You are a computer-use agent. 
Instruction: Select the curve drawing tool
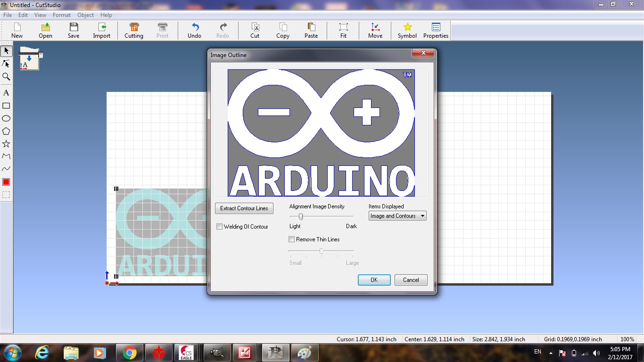coord(6,169)
